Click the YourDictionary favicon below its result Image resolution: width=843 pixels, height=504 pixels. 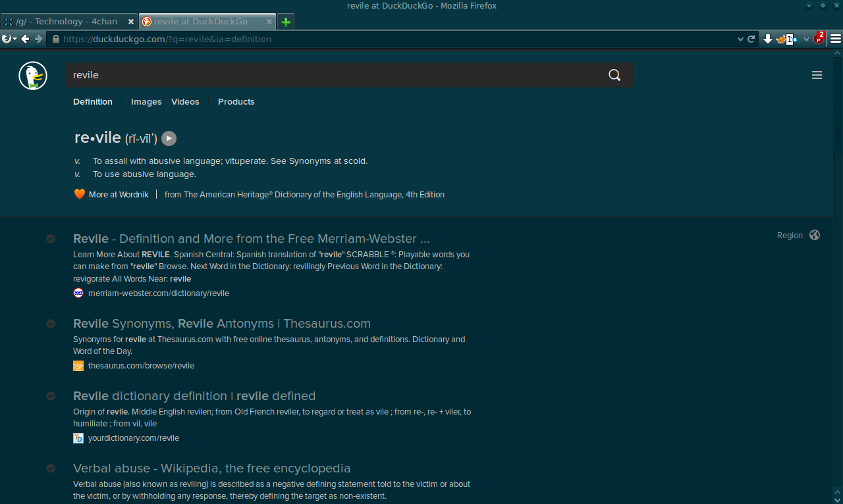pos(78,438)
